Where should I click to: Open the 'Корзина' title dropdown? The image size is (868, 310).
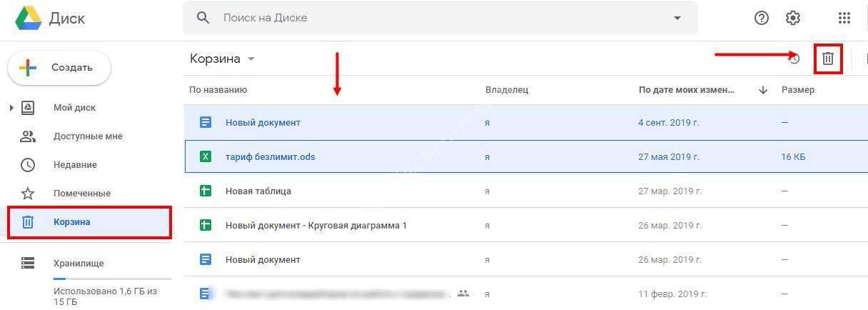click(223, 59)
